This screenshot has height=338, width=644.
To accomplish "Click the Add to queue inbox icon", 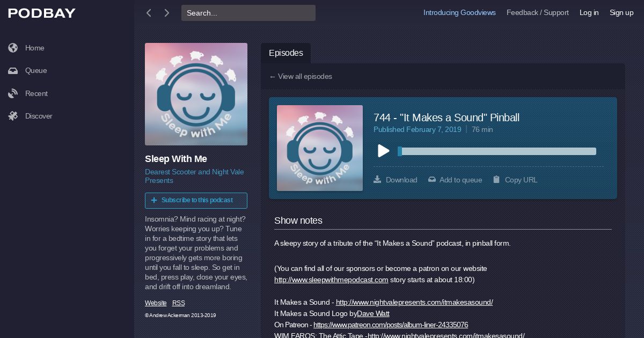I will click(x=432, y=180).
